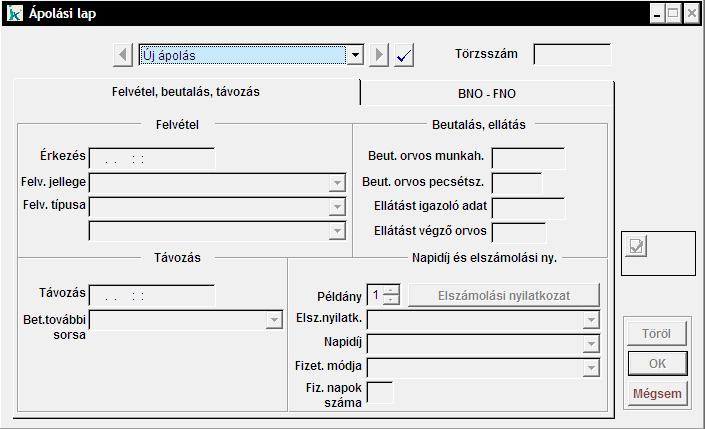Click the Érkezés date field
This screenshot has height=429, width=705.
point(152,158)
